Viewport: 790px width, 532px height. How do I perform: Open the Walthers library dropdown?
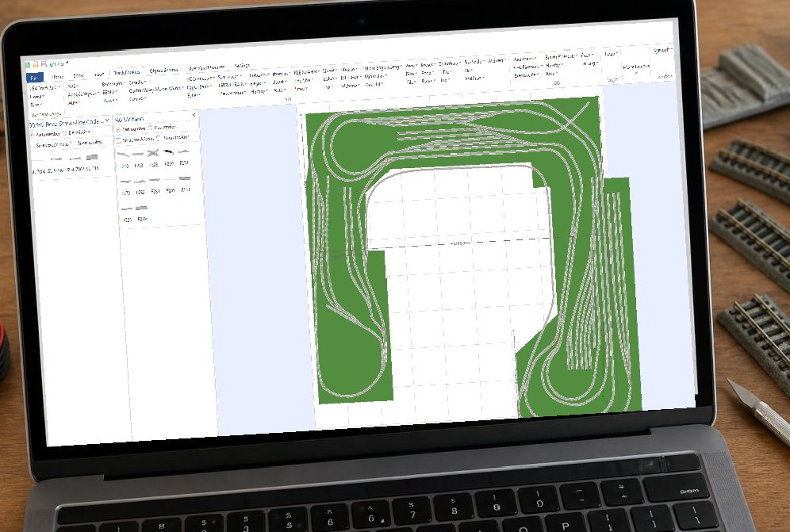coord(474,78)
